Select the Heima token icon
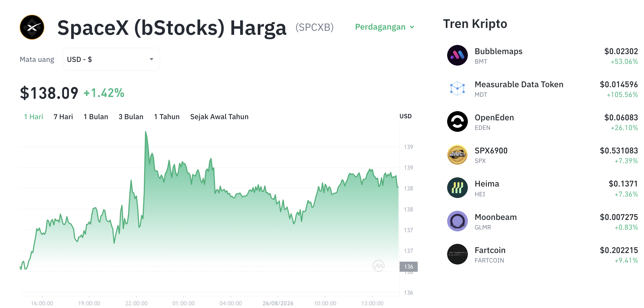644x308 pixels. [x=457, y=188]
